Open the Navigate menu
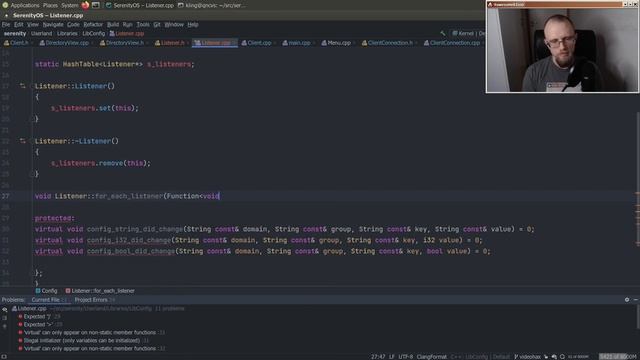 pos(53,24)
